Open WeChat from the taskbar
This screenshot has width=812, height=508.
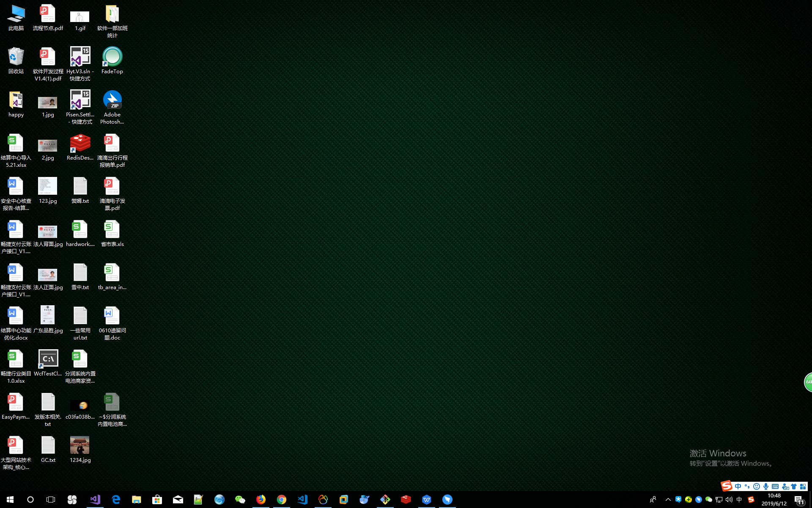coord(240,500)
